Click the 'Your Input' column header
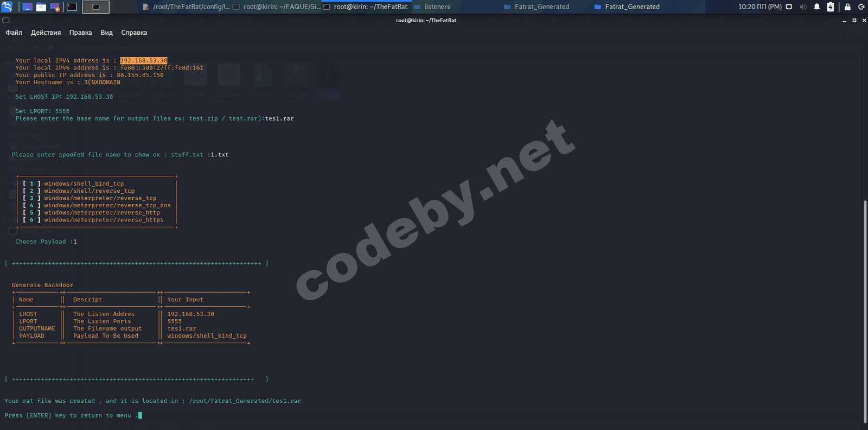 pos(185,300)
